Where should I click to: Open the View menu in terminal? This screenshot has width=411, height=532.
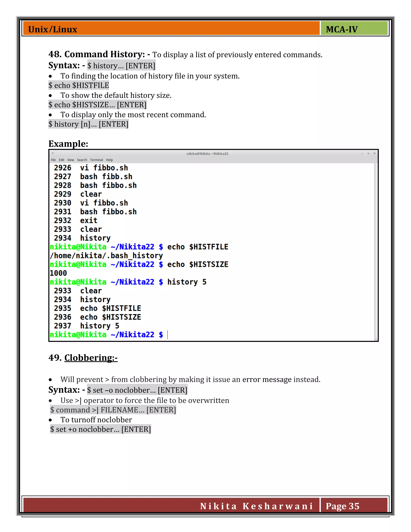[71, 160]
